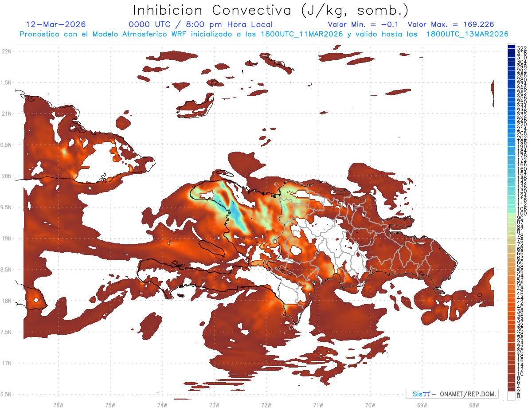This screenshot has width=532, height=411.
Task: Click the "1800UTC_13MAR2026" valid-until time text
Action: 467,34
